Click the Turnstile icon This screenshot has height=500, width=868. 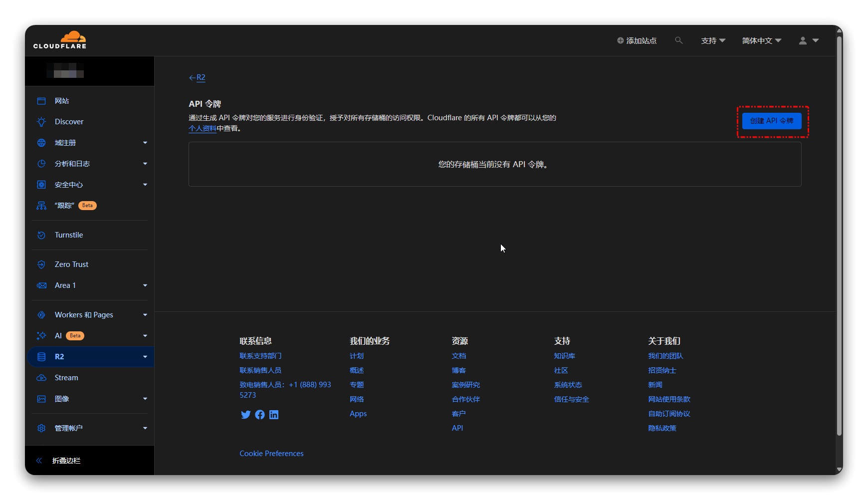[x=41, y=235]
